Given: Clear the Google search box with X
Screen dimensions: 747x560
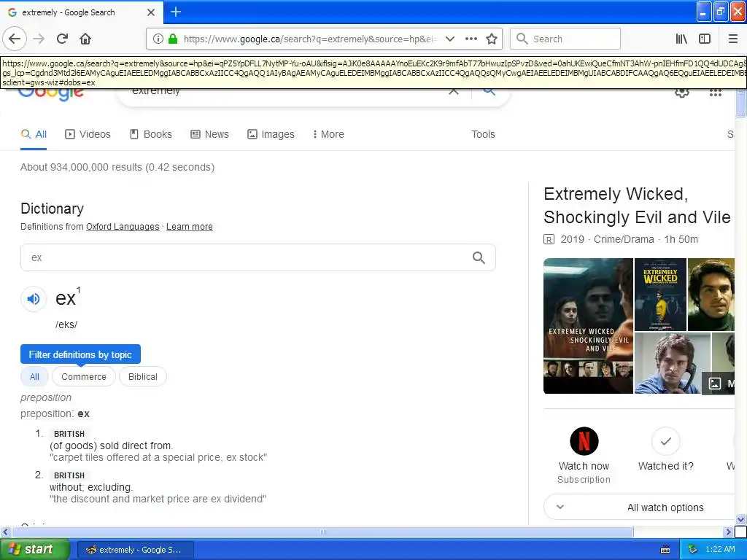Looking at the screenshot, I should (x=454, y=92).
